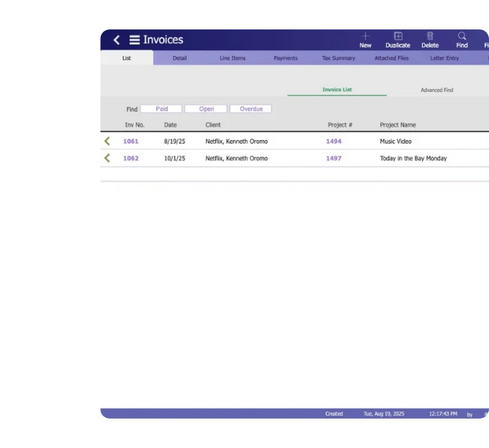The image size is (489, 448).
Task: Open invoice number 1062 link
Action: coord(131,158)
